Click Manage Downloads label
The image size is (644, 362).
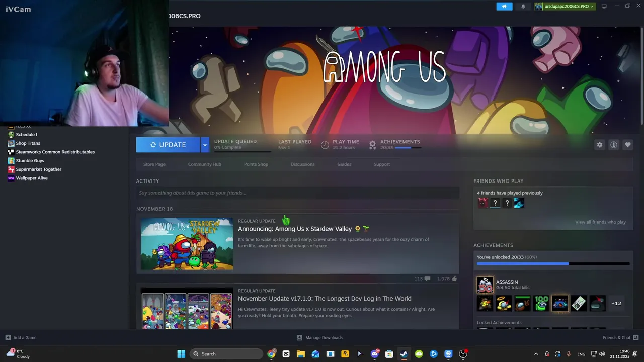tap(324, 338)
